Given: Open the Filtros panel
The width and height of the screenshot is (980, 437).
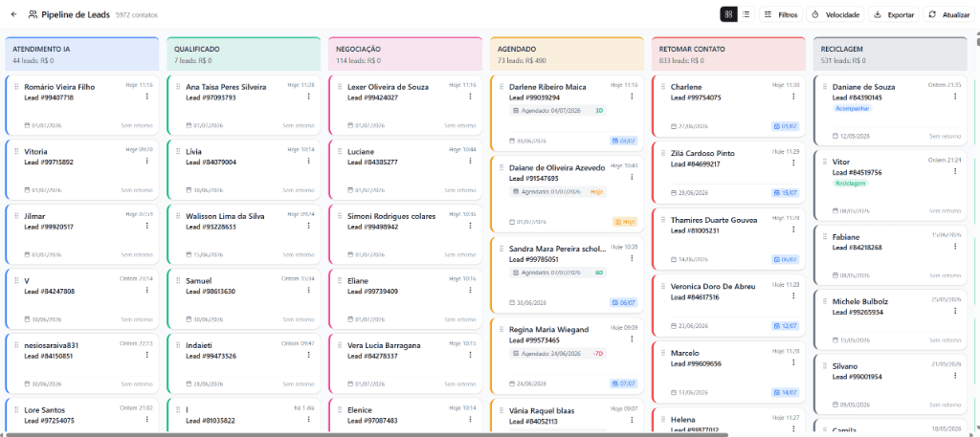Looking at the screenshot, I should (x=781, y=14).
